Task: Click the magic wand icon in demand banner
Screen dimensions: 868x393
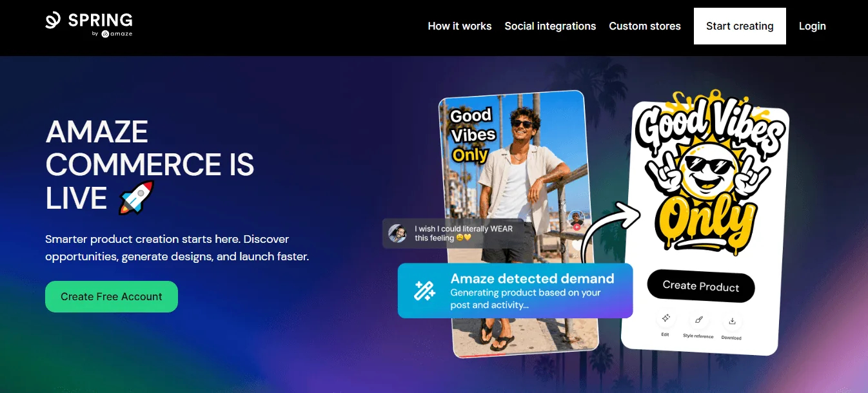Action: [424, 291]
